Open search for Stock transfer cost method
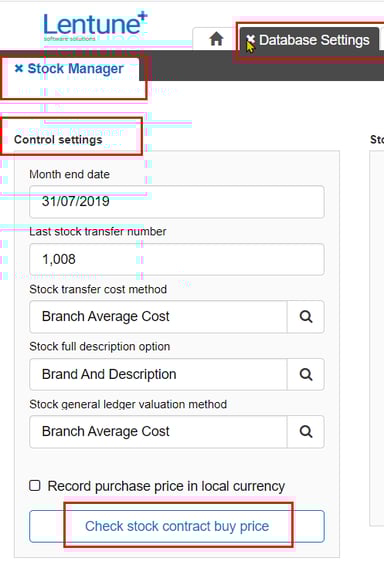Screen dimensions: 384x568 click(x=306, y=317)
